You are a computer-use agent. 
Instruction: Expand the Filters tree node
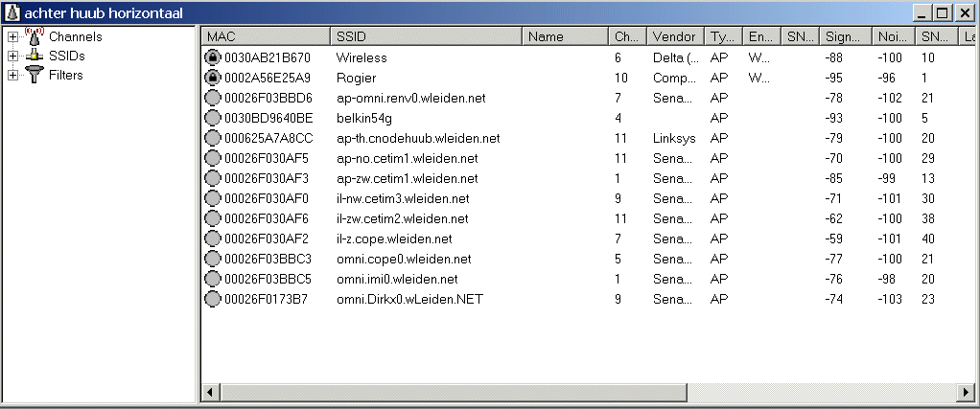tap(12, 76)
